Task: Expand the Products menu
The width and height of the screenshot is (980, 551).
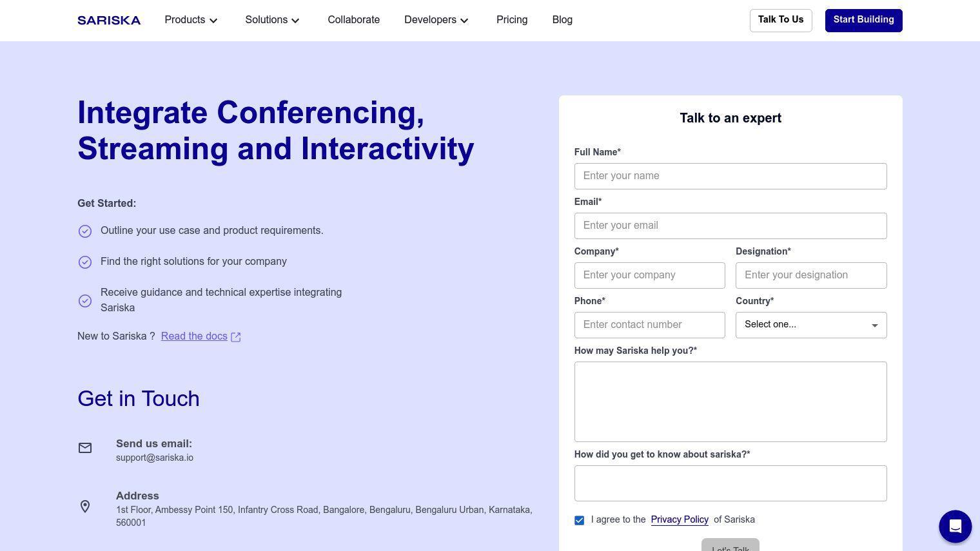Action: coord(191,20)
